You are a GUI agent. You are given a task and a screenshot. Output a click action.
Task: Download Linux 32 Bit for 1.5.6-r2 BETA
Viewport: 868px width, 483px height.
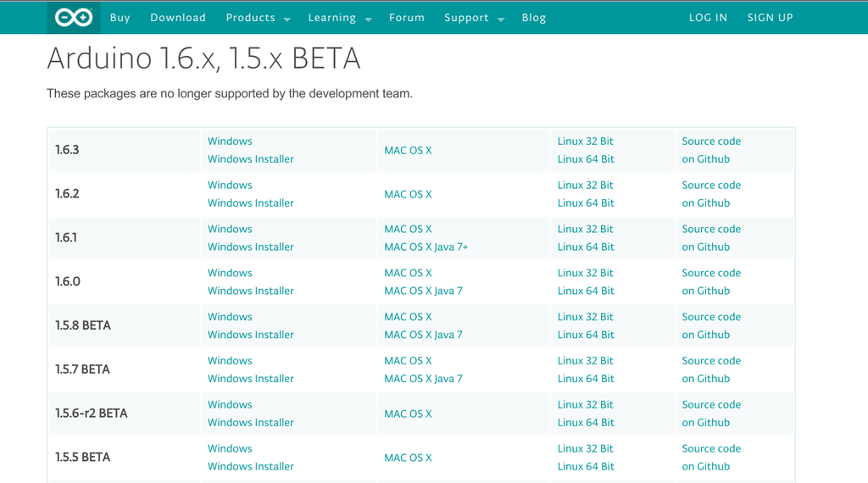(x=585, y=404)
